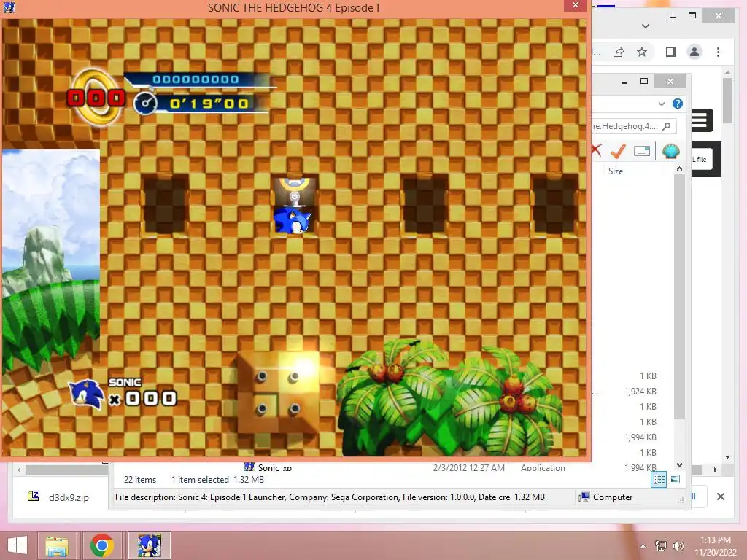
Task: Click the blue shell icon in Explorer toolbar
Action: tap(671, 151)
